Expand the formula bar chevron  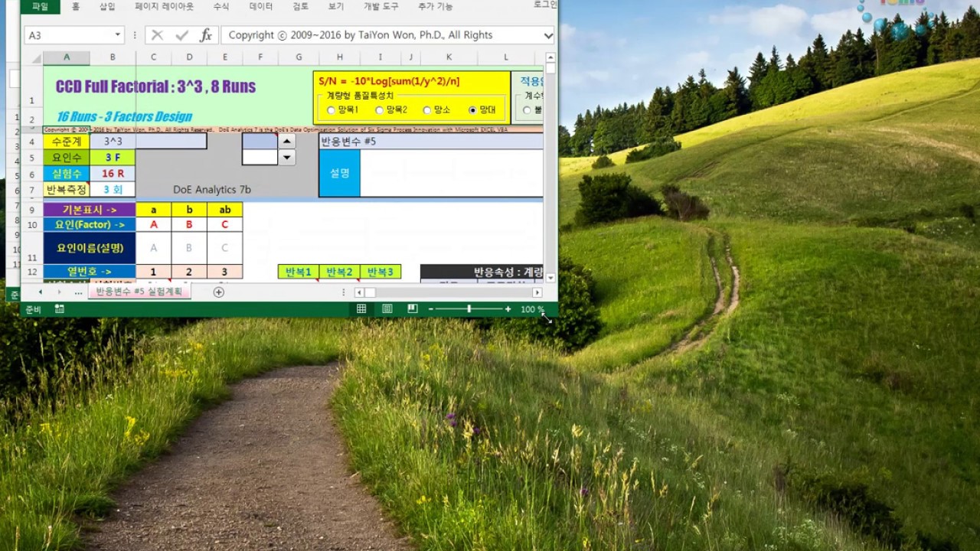coord(548,35)
